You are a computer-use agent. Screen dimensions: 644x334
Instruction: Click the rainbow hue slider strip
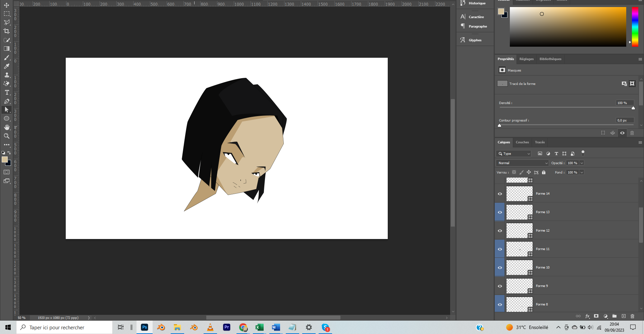click(635, 27)
